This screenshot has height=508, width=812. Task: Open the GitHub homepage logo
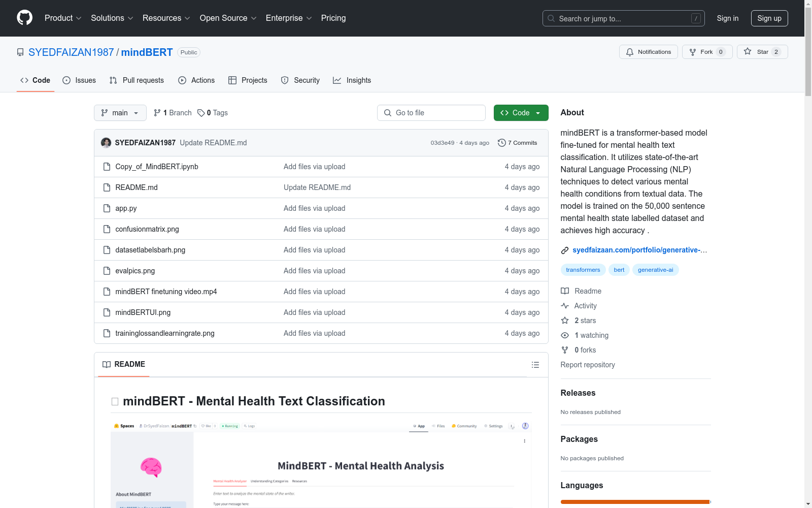pos(24,18)
